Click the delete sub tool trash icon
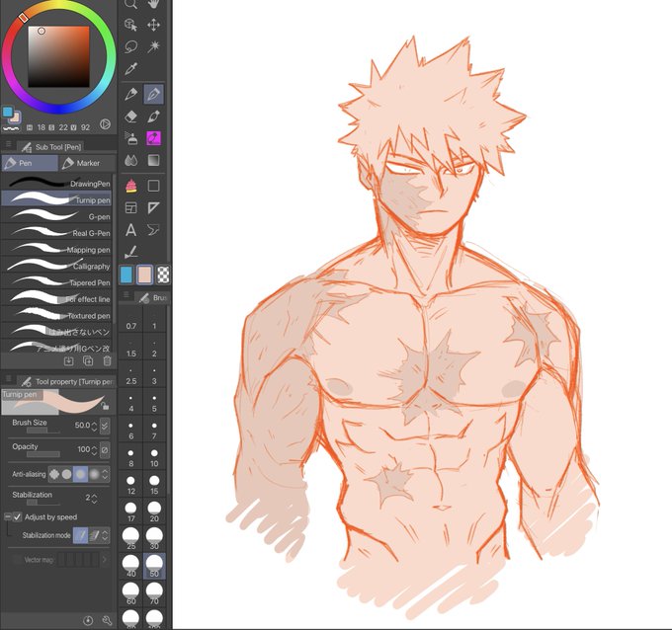Screen dimensions: 672x630 107,361
